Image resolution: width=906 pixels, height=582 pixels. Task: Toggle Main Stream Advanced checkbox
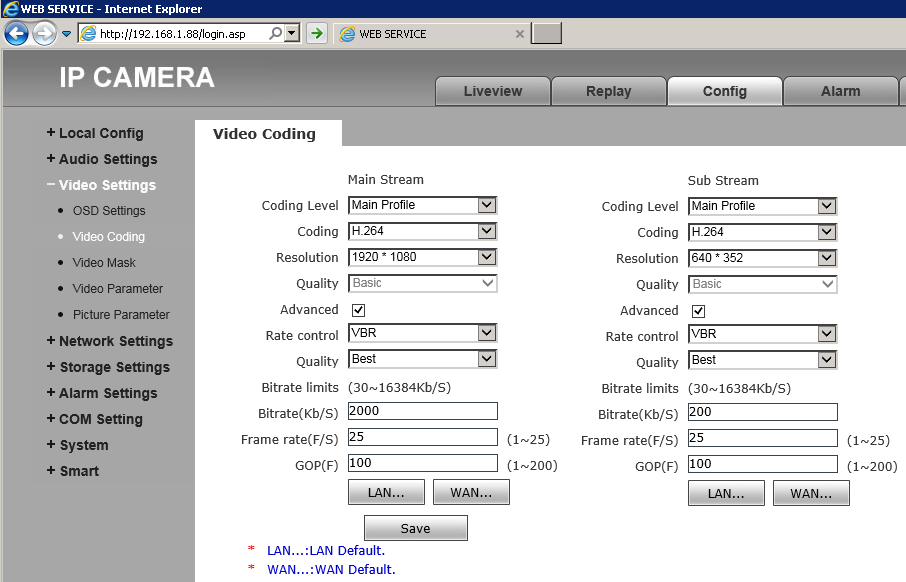[358, 310]
